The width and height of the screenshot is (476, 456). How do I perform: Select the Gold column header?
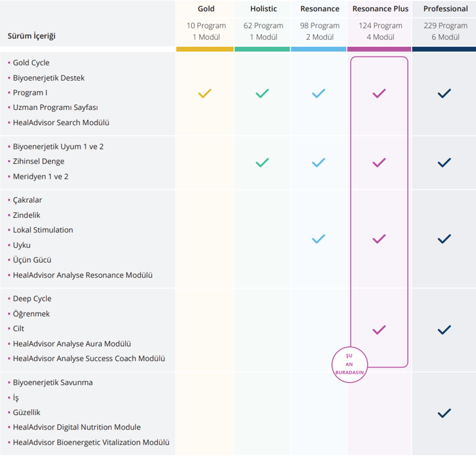click(206, 9)
